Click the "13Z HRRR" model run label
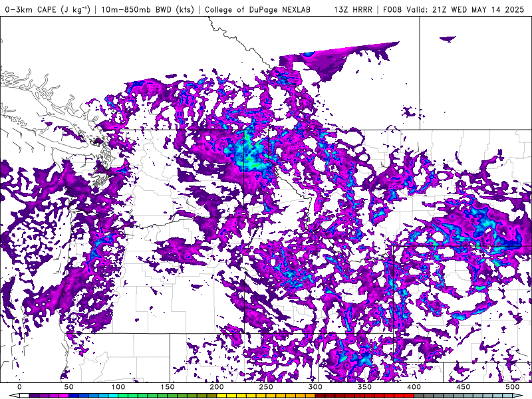This screenshot has width=532, height=399. [x=353, y=9]
